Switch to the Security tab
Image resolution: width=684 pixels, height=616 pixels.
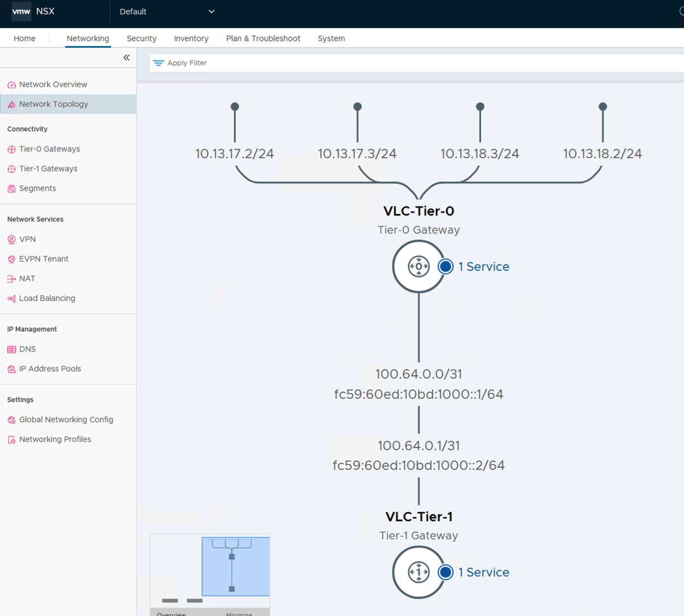(x=141, y=38)
